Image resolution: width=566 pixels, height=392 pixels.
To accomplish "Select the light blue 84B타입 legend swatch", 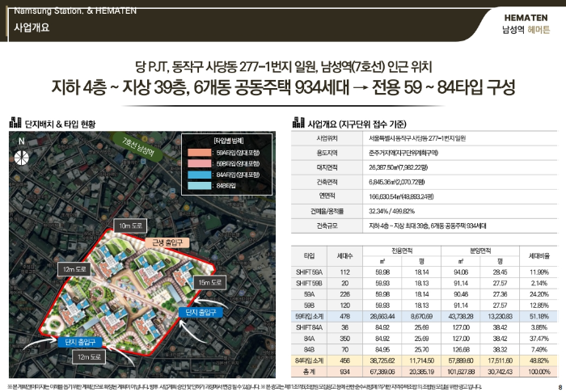I will (199, 186).
